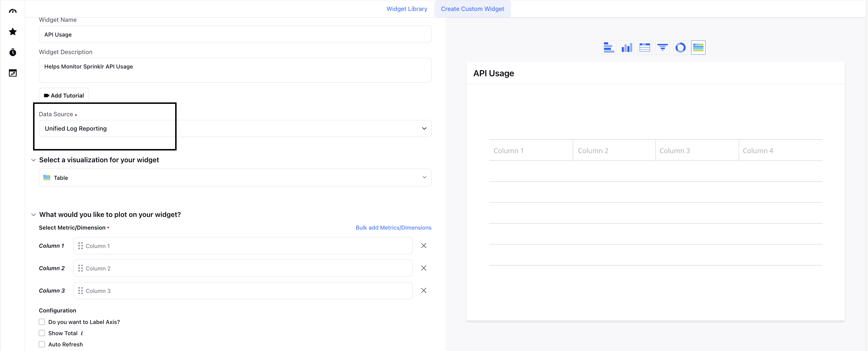Open the reporting chart icon in sidebar
868x351 pixels.
(x=13, y=73)
